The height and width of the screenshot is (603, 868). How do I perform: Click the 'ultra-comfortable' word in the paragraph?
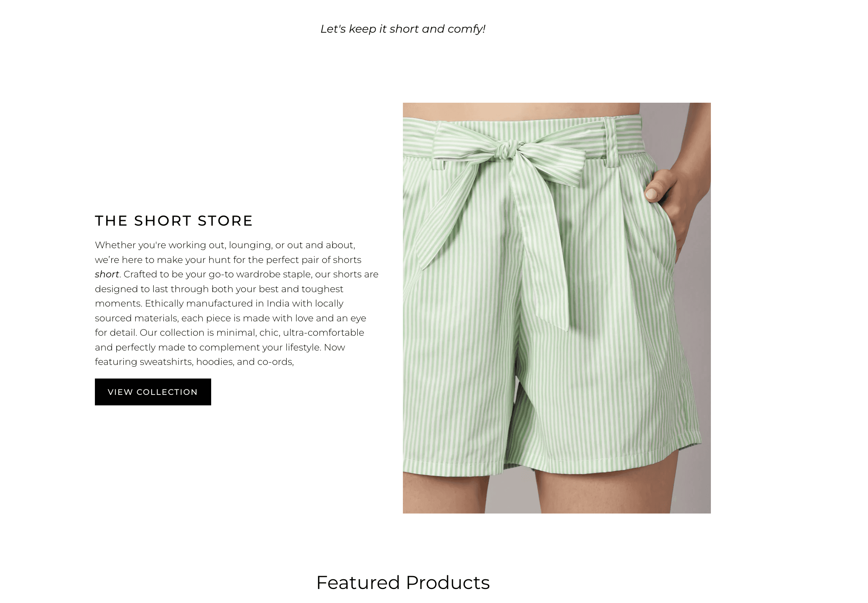pyautogui.click(x=324, y=333)
